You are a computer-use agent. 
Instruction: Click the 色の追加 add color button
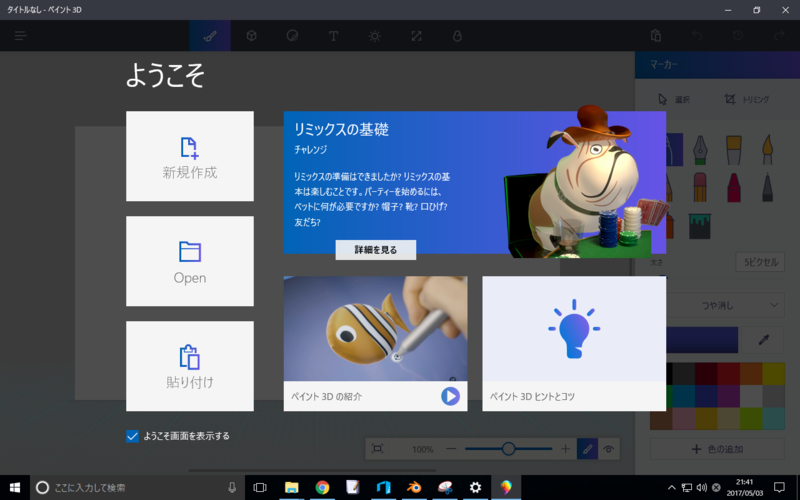[x=717, y=449]
